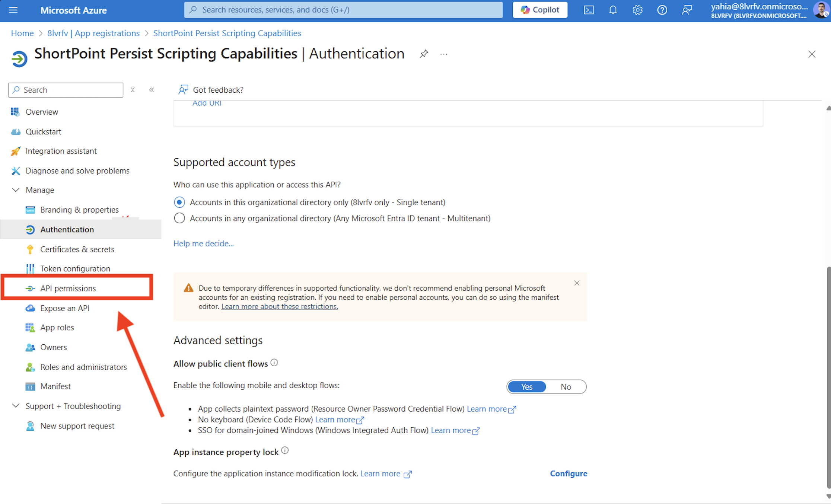Click the Help me decide link
The image size is (831, 504).
203,243
